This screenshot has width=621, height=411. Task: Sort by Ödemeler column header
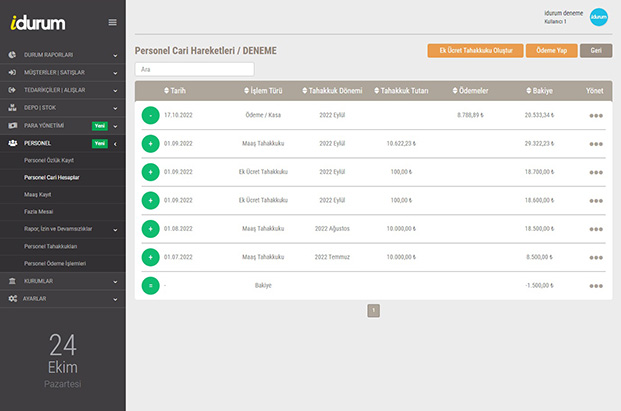(x=471, y=91)
